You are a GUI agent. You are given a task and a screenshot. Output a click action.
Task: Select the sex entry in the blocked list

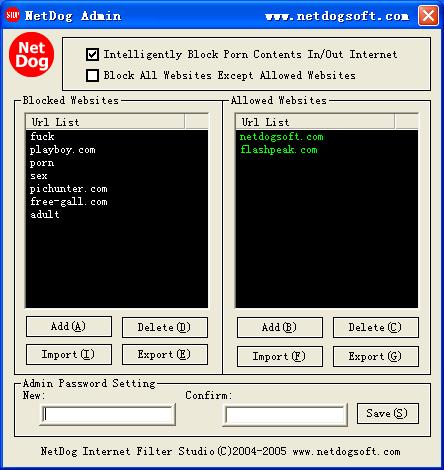coord(39,176)
